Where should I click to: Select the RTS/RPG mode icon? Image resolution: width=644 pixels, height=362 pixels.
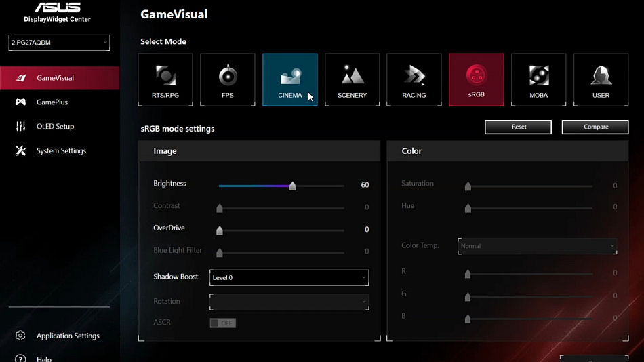click(x=165, y=79)
